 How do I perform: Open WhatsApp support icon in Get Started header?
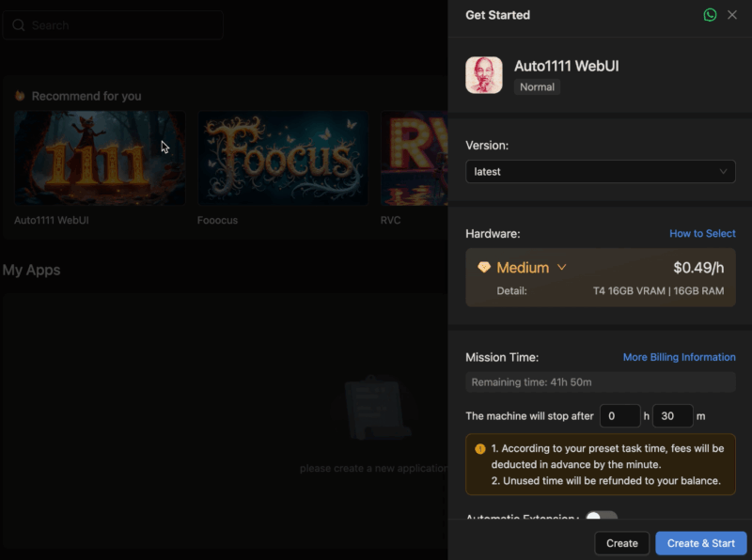tap(710, 15)
